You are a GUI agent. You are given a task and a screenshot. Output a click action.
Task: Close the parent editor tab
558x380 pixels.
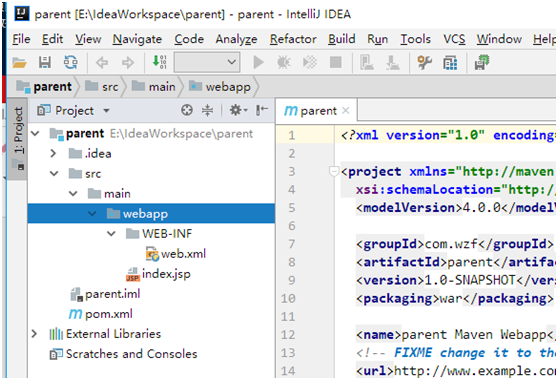(x=346, y=111)
